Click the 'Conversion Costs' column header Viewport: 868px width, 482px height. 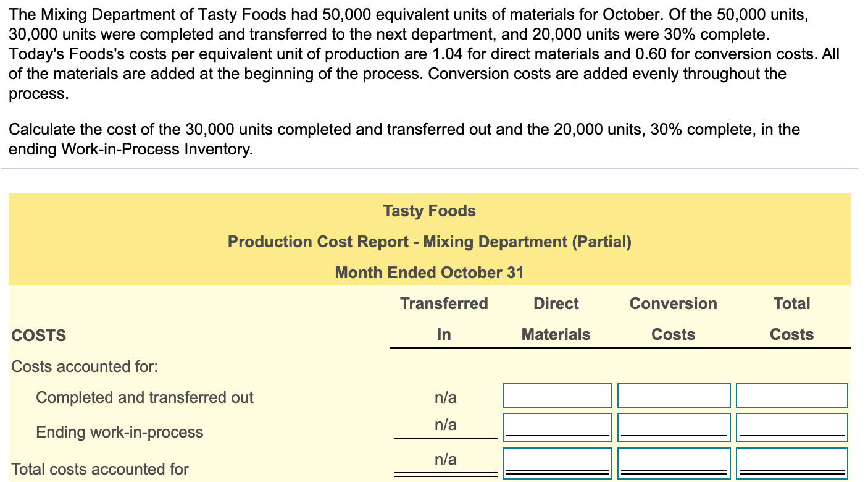point(674,319)
